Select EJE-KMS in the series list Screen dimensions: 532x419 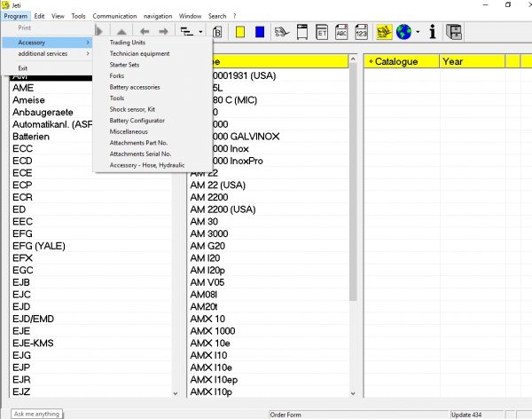click(x=91, y=344)
